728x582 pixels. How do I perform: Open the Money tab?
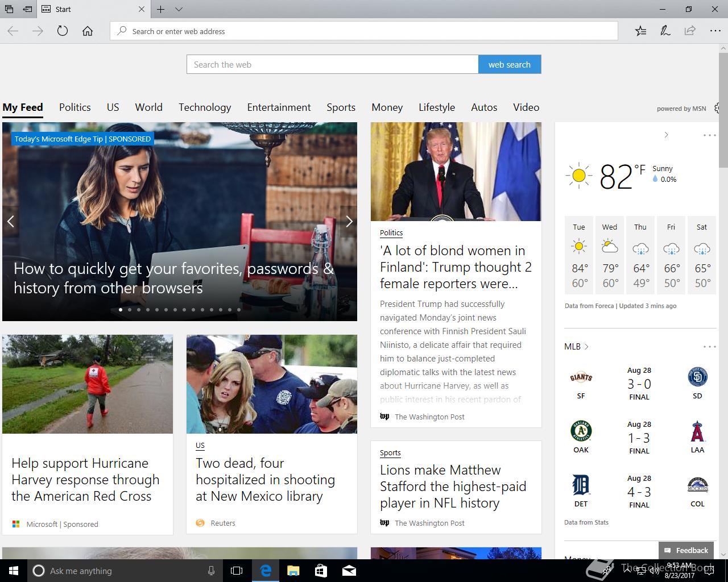387,107
